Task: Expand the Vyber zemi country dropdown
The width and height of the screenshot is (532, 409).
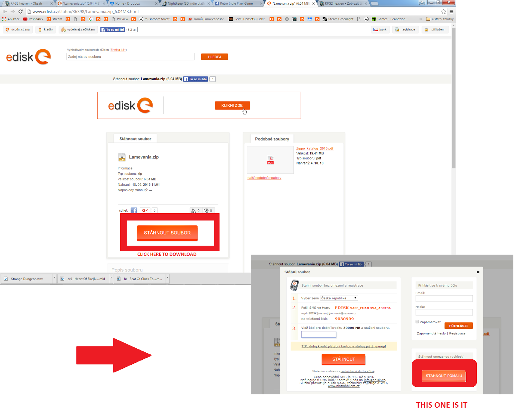Action: coord(339,298)
